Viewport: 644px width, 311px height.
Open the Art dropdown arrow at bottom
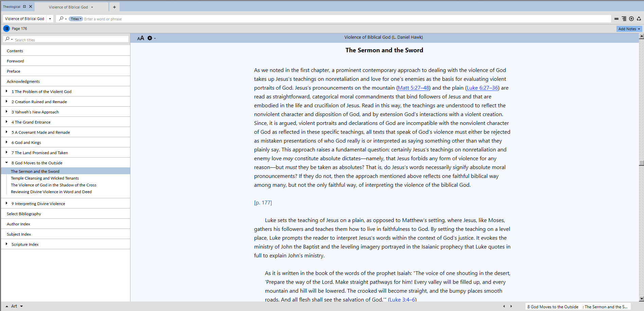click(21, 306)
